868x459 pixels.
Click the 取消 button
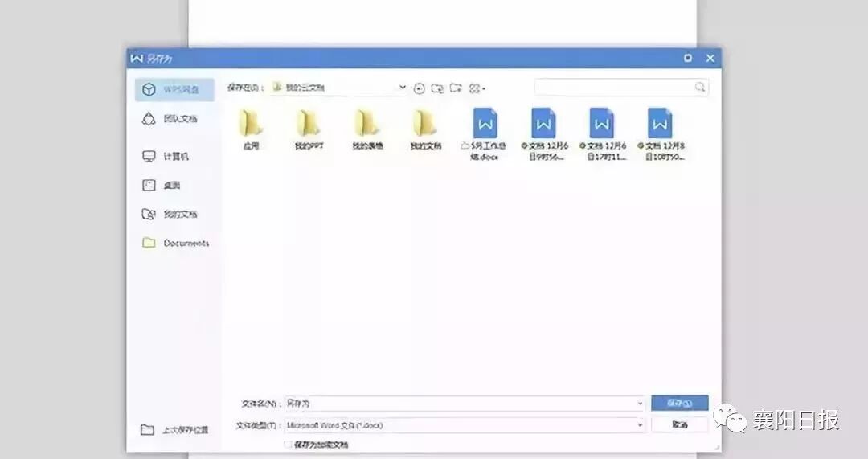680,424
